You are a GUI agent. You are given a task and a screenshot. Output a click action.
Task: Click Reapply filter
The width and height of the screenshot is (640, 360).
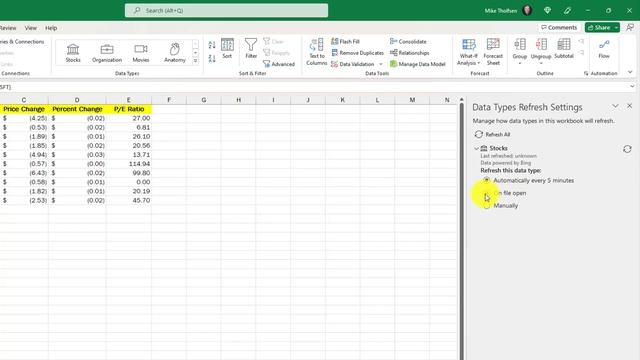276,53
